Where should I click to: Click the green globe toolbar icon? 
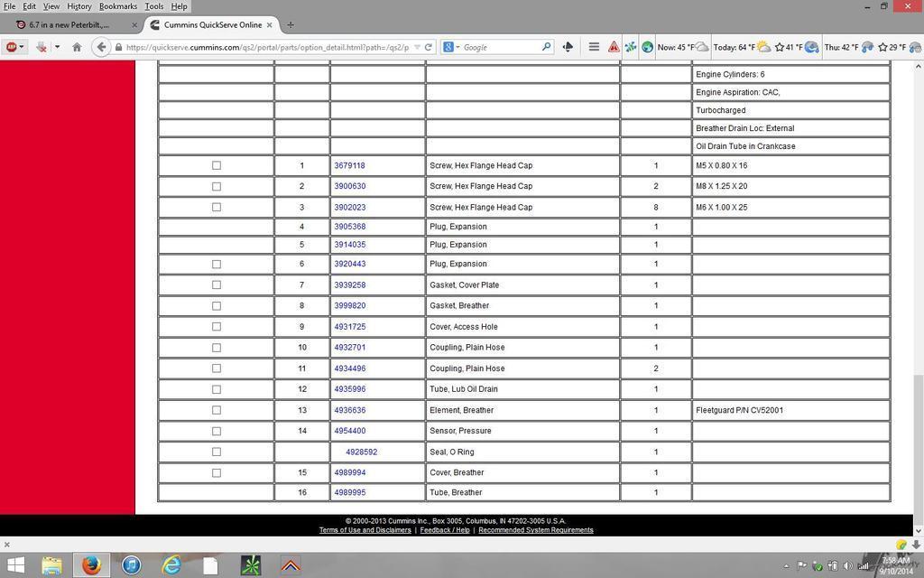coord(647,47)
